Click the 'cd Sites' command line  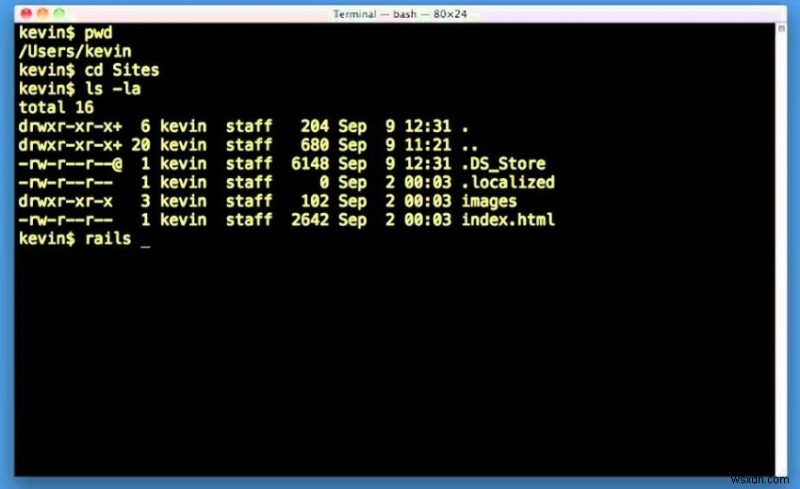[89, 70]
